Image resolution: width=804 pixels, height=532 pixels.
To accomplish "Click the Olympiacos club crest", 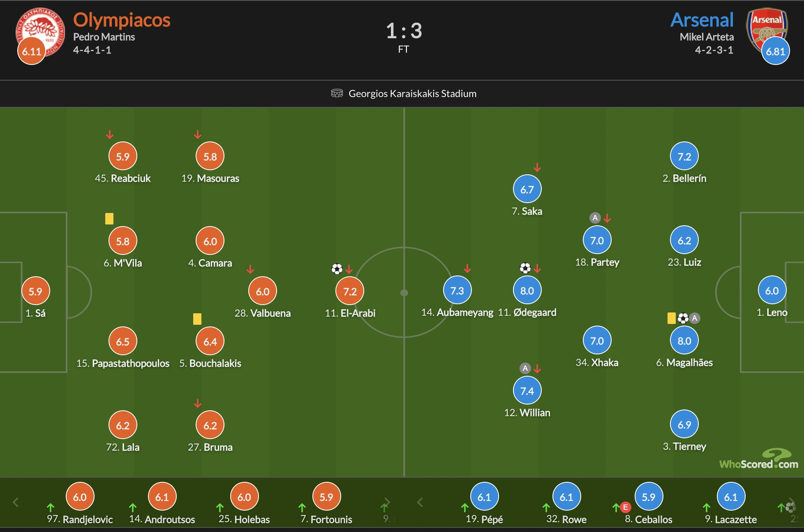I will pos(40,32).
